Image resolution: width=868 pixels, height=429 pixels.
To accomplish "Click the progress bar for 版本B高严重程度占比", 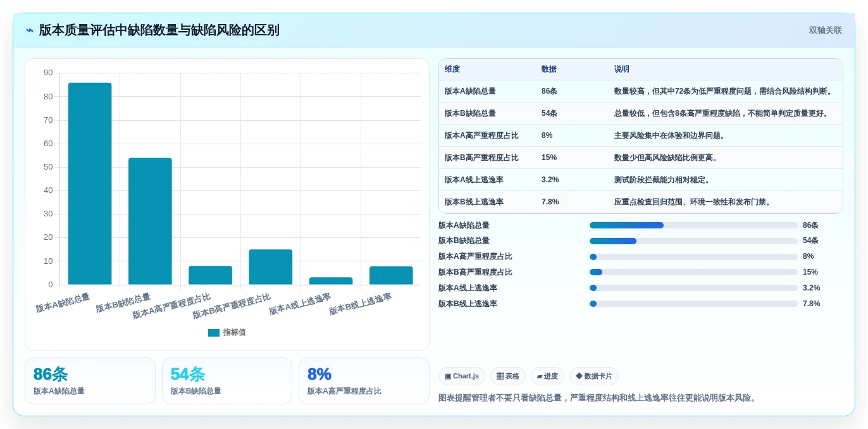I will [693, 272].
